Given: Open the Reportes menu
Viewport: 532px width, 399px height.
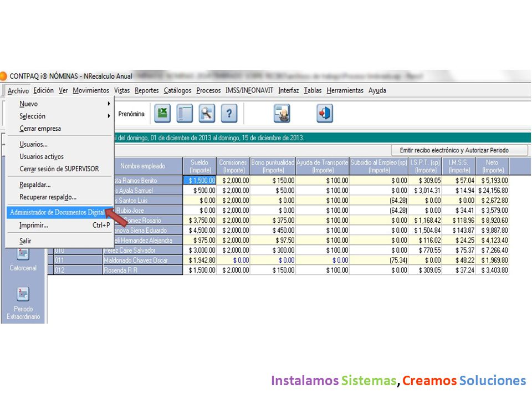Looking at the screenshot, I should coord(146,90).
